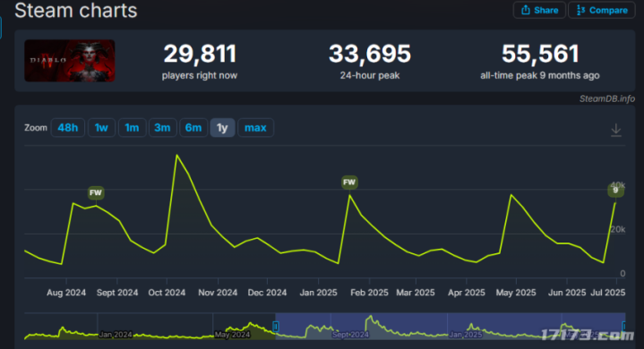Open the Compare games button

point(602,10)
